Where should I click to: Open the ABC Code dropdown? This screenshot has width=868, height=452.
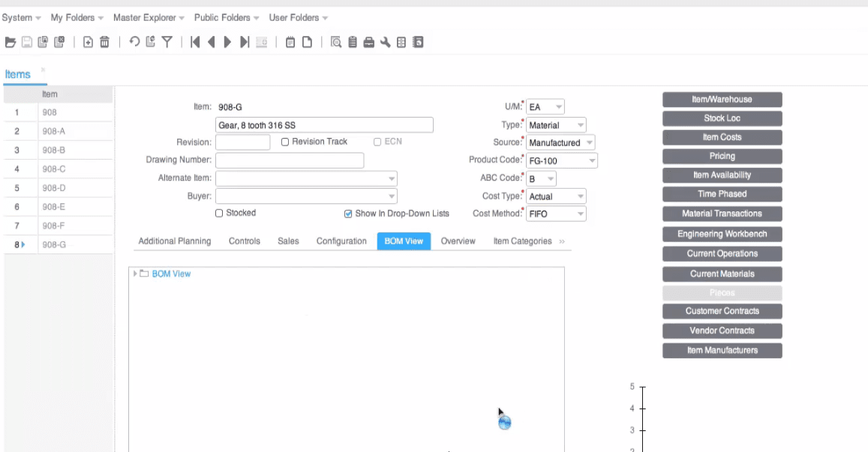(x=551, y=178)
